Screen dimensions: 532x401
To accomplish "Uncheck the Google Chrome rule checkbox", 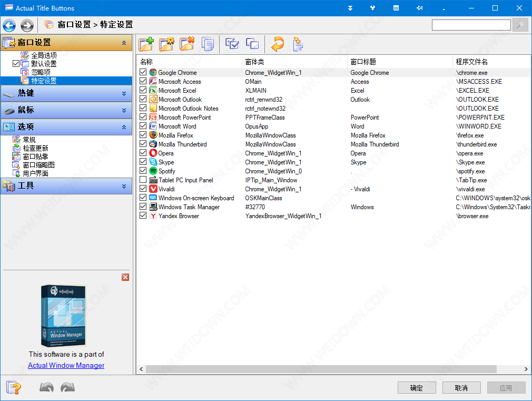I will click(143, 72).
